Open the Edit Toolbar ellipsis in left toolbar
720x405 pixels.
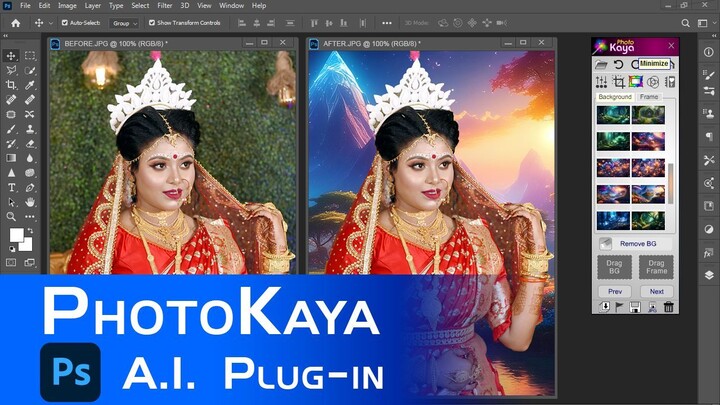pos(30,216)
